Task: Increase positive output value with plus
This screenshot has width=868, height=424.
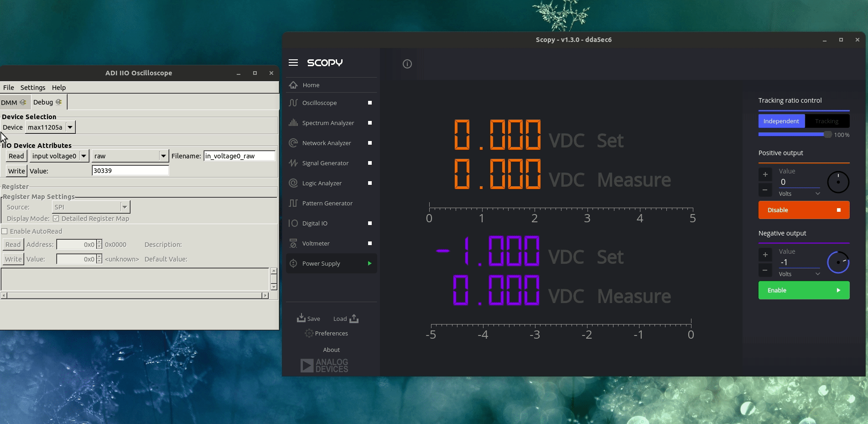Action: click(x=765, y=174)
